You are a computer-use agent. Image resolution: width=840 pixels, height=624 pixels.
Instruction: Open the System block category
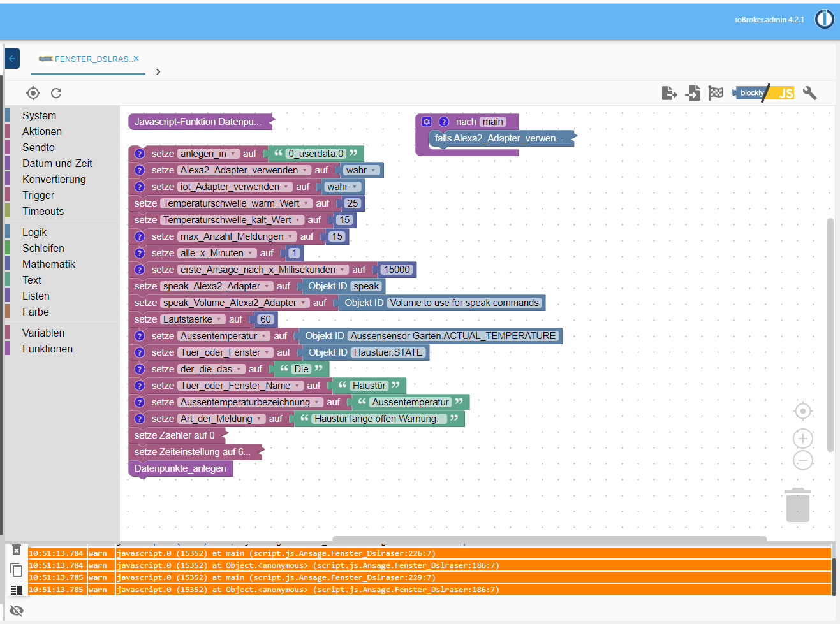click(39, 115)
